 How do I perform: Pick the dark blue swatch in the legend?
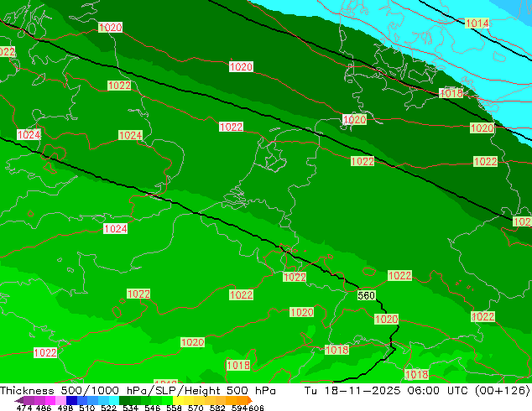(x=71, y=400)
